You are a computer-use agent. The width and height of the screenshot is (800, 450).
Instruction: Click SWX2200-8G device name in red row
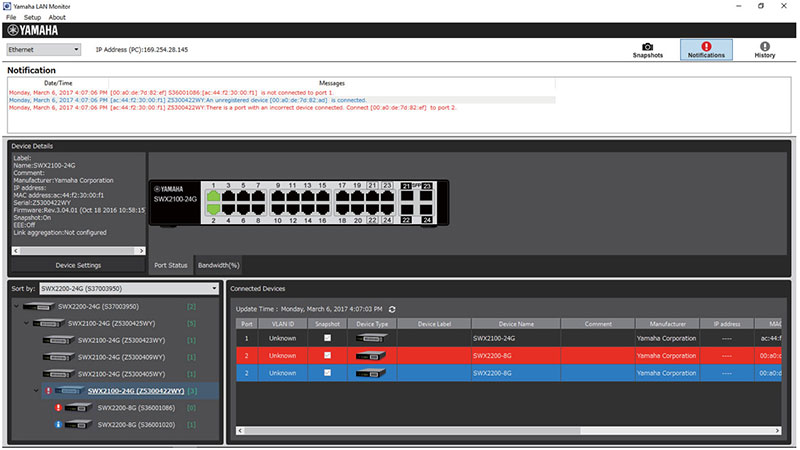pyautogui.click(x=492, y=356)
